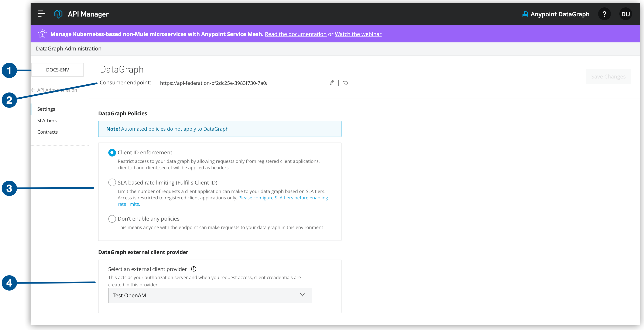The height and width of the screenshot is (330, 644).
Task: Open the SLA Tiers section
Action: click(x=48, y=120)
